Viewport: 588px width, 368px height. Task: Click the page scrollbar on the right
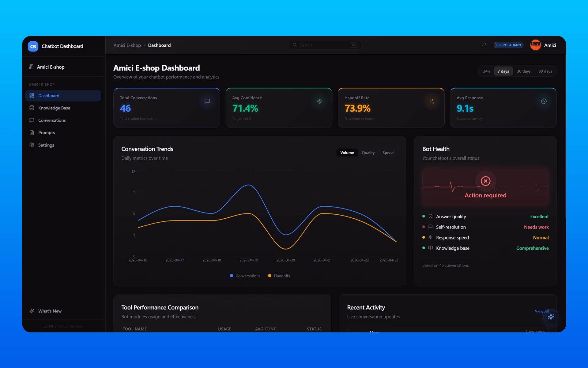(565, 136)
